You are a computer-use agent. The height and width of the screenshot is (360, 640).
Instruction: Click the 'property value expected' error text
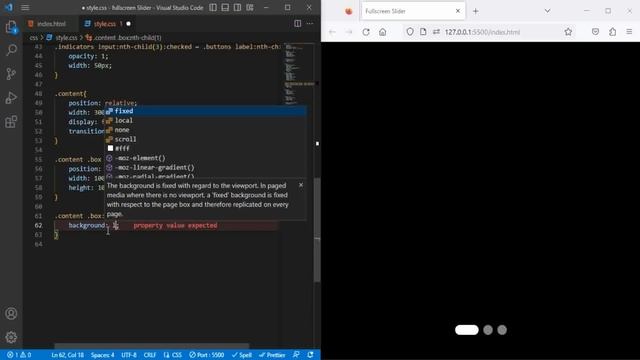(x=175, y=225)
